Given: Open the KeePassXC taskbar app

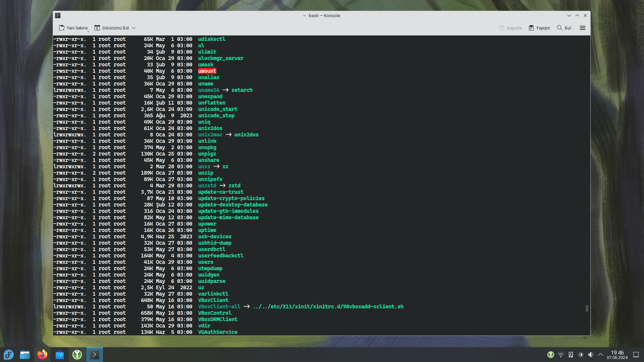Looking at the screenshot, I should point(77,355).
